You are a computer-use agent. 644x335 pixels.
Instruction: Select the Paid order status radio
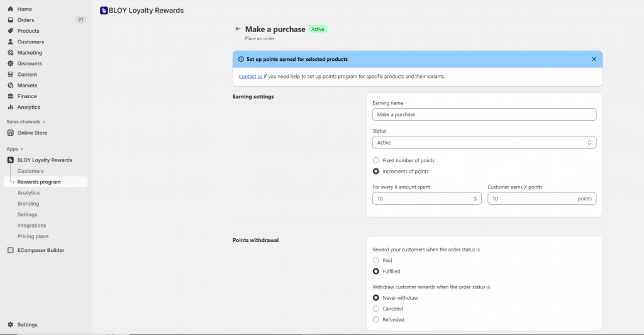[376, 260]
